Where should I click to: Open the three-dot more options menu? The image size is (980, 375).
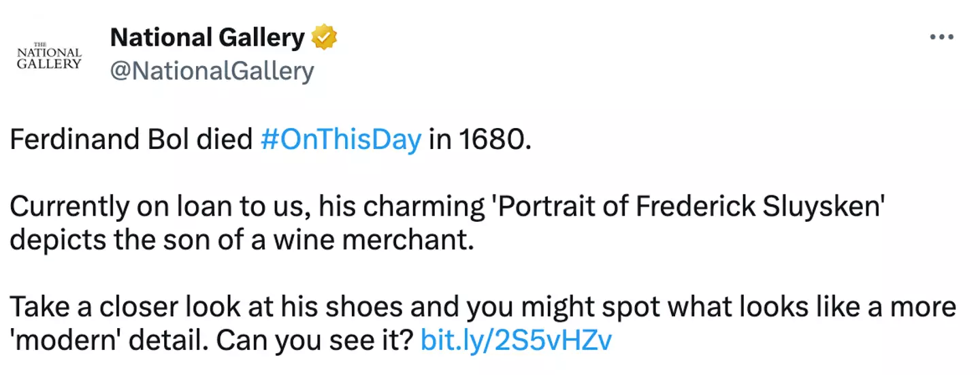[942, 37]
